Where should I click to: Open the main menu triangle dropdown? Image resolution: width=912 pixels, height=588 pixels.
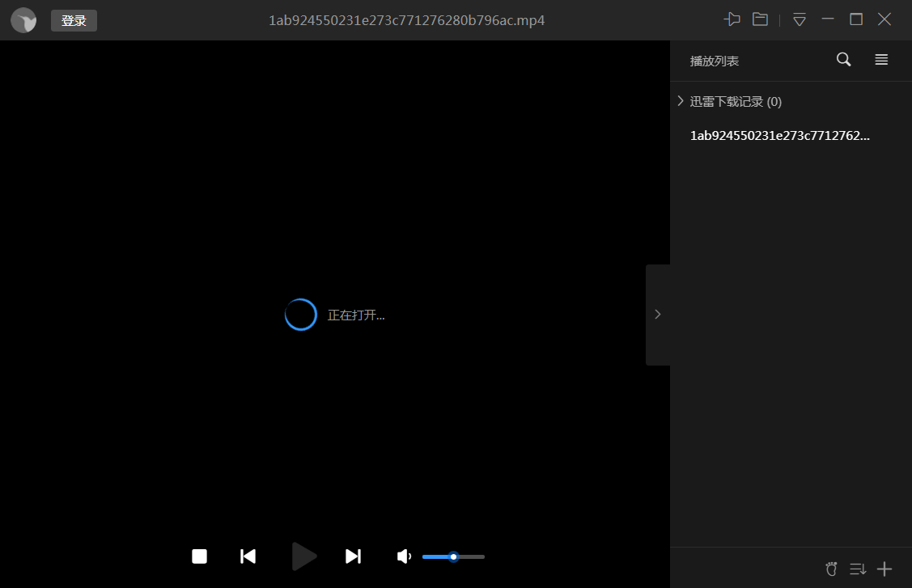(800, 19)
